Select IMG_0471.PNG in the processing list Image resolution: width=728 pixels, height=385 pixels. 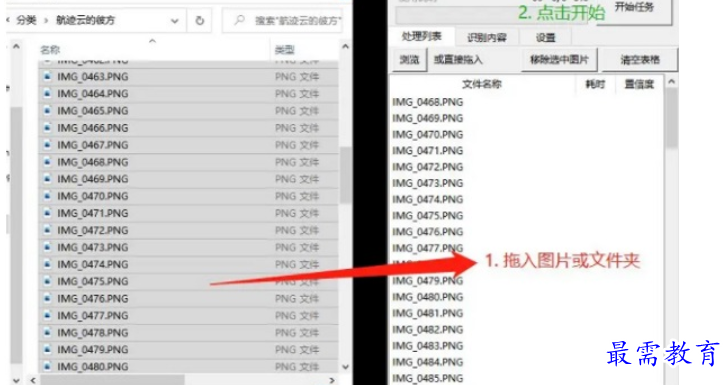coord(428,150)
